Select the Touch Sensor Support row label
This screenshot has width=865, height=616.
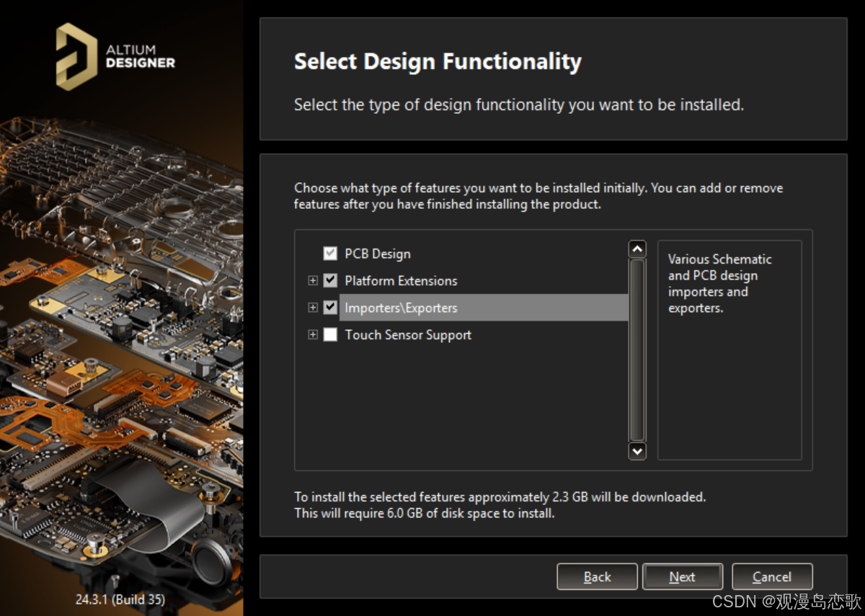[408, 335]
